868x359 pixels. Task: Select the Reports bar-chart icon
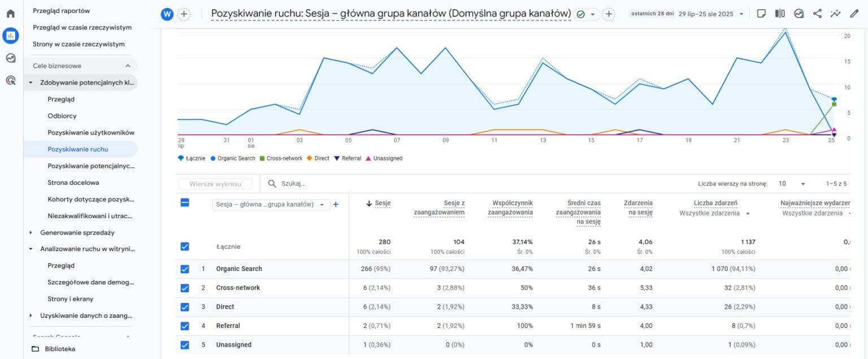pyautogui.click(x=10, y=36)
